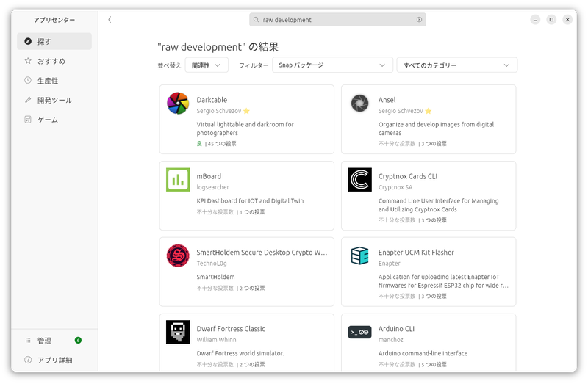Screen dimensions: 588x384
Task: Open アプリ詳細 in the sidebar
Action: tap(54, 360)
